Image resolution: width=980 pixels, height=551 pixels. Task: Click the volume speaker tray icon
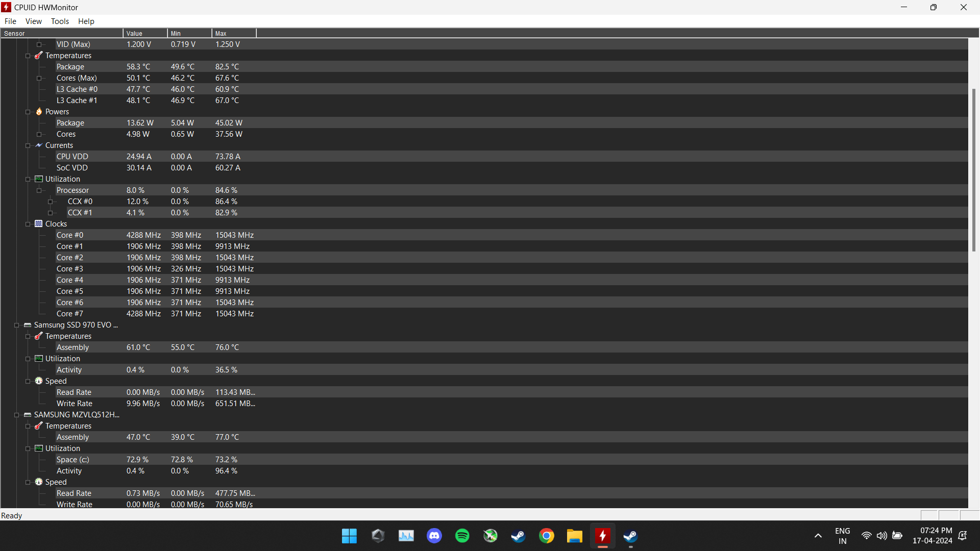pyautogui.click(x=882, y=536)
